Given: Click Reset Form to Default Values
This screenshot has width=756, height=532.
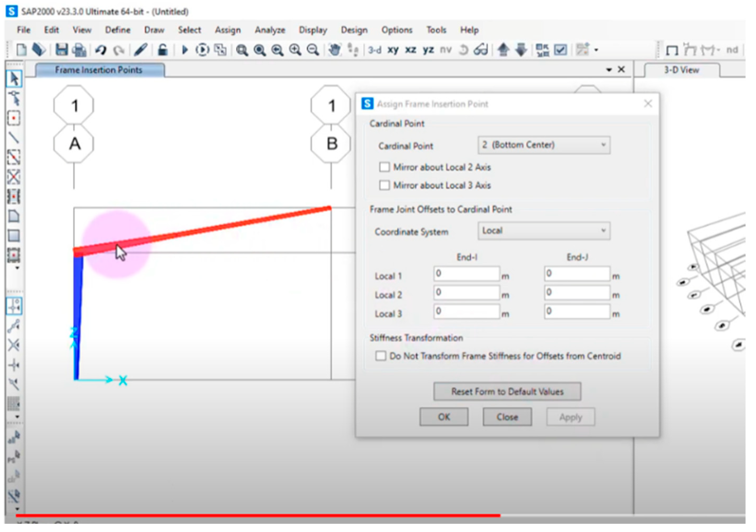Looking at the screenshot, I should (507, 392).
